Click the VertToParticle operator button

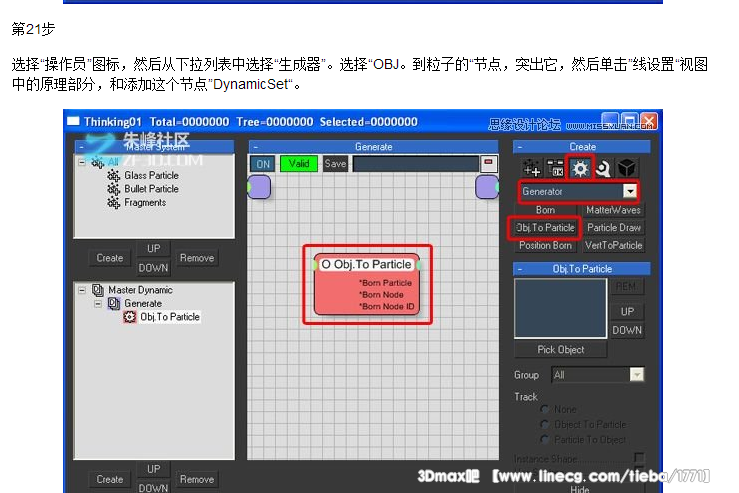point(613,246)
